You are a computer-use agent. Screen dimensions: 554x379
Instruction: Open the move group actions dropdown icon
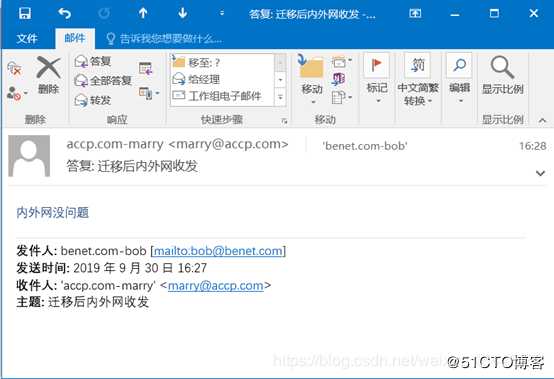341,97
